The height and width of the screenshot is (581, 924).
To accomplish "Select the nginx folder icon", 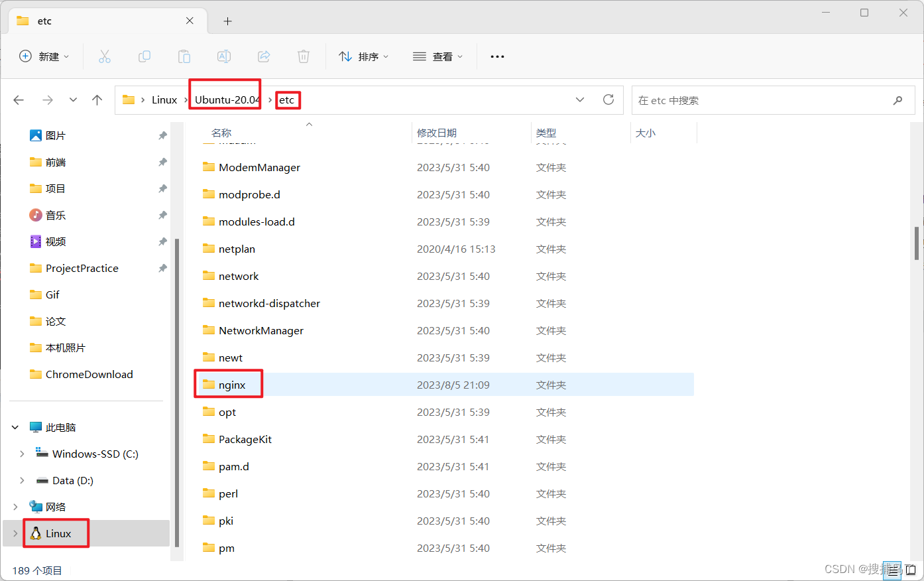I will (x=209, y=385).
